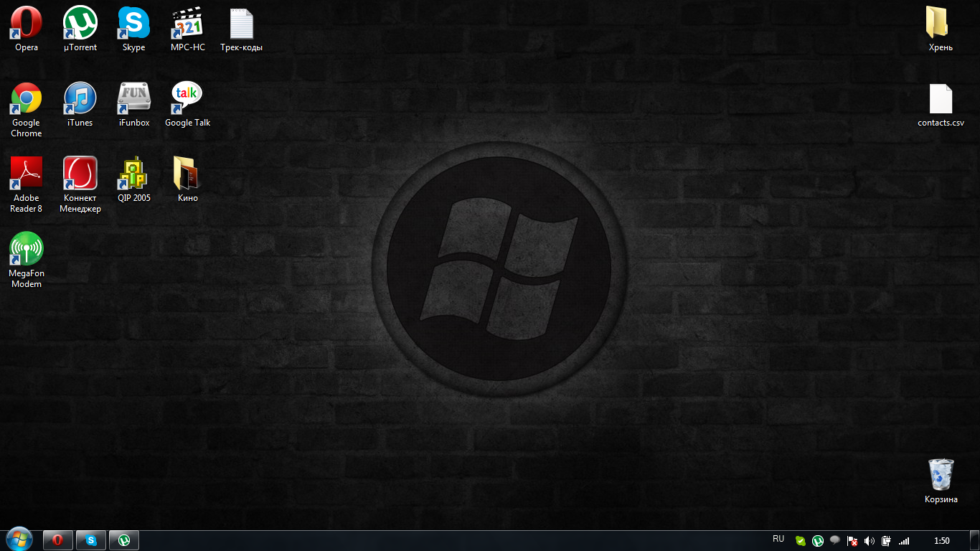
Task: Open the Windows Start menu
Action: 19,540
